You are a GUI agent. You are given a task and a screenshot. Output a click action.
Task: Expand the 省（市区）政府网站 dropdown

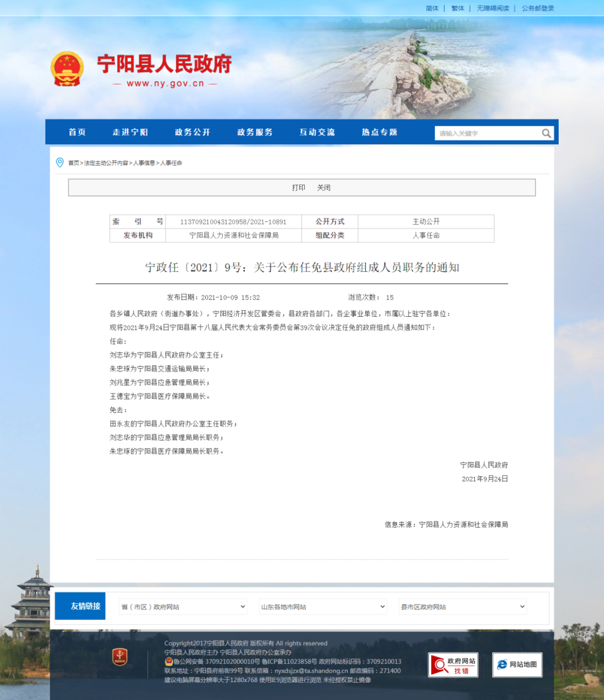[183, 607]
